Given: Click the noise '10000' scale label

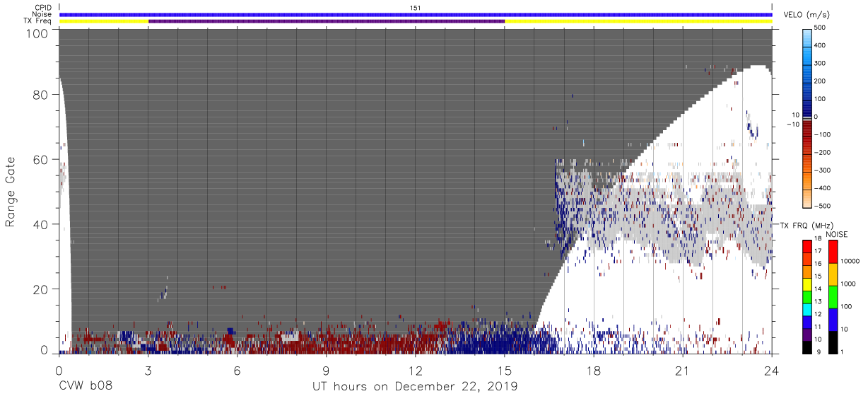Looking at the screenshot, I should 850,261.
